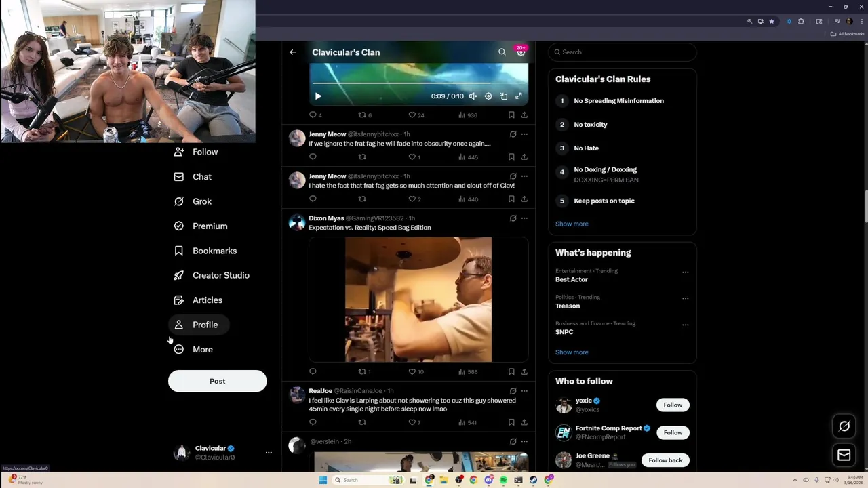Open Follow in the left sidebar
The image size is (868, 488).
pos(196,152)
